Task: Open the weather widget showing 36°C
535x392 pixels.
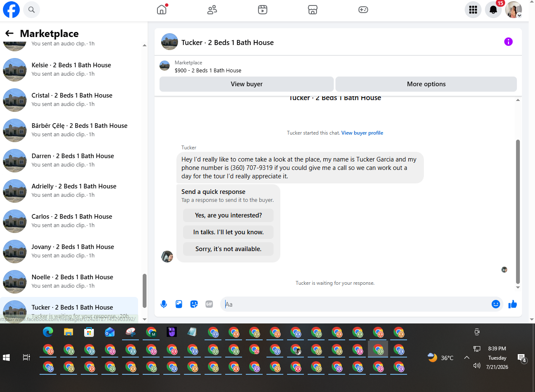Action: point(440,358)
